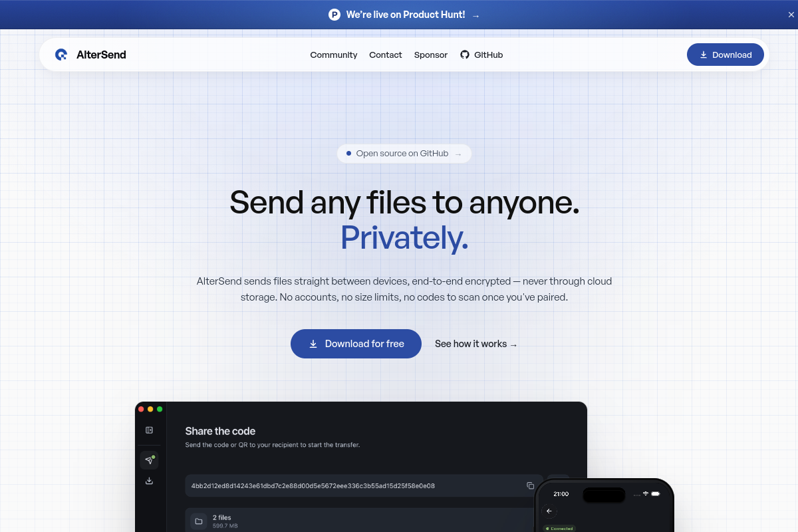Click the '2 files' row text
This screenshot has height=532, width=798.
tap(222, 517)
